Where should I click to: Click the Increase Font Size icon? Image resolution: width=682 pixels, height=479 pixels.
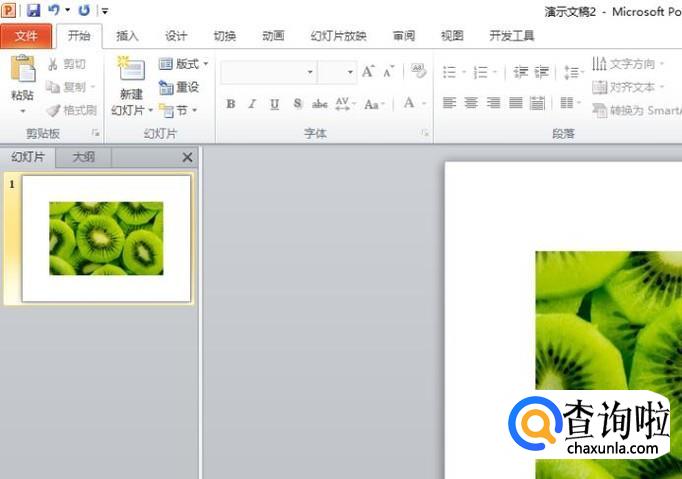point(368,71)
